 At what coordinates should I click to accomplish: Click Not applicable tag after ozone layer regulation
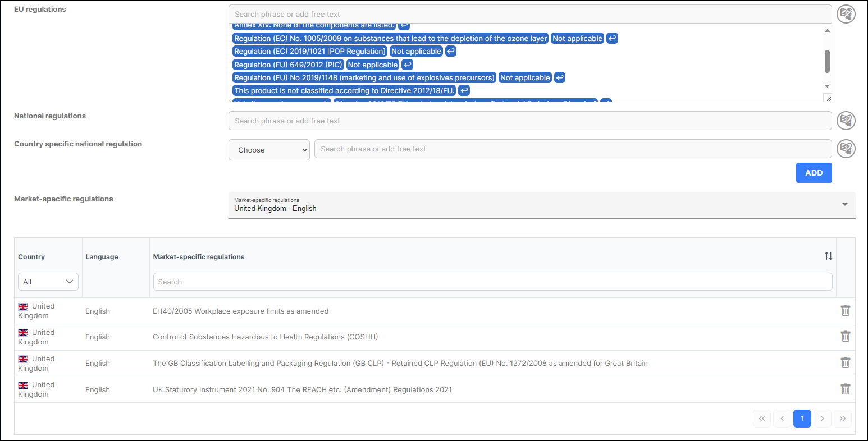click(578, 38)
